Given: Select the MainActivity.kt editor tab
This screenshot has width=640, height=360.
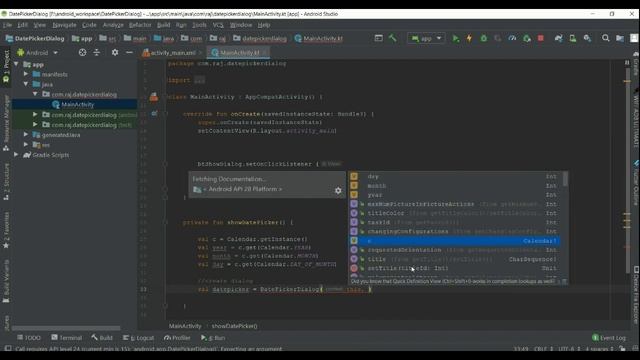Looking at the screenshot, I should (238, 53).
